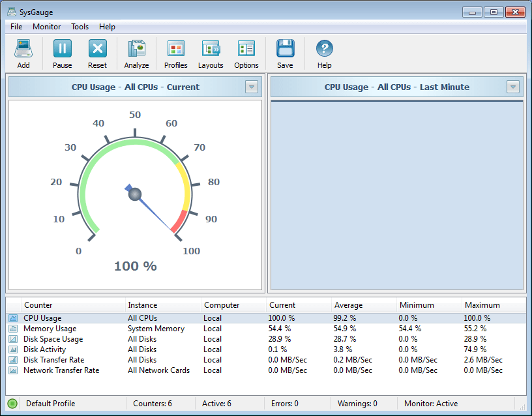Sort by the Minimum column header

pos(429,305)
